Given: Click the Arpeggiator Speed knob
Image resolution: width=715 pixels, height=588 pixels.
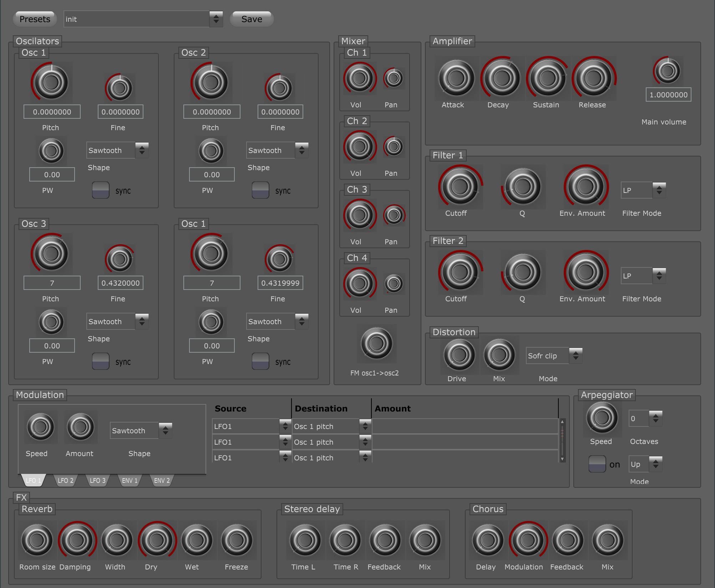Looking at the screenshot, I should pos(602,418).
